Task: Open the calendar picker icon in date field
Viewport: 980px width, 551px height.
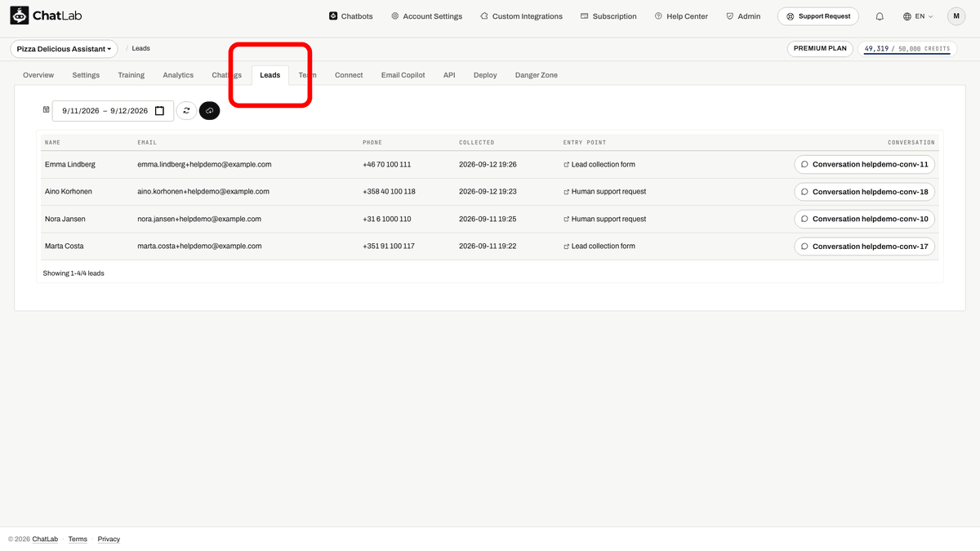Action: click(160, 111)
